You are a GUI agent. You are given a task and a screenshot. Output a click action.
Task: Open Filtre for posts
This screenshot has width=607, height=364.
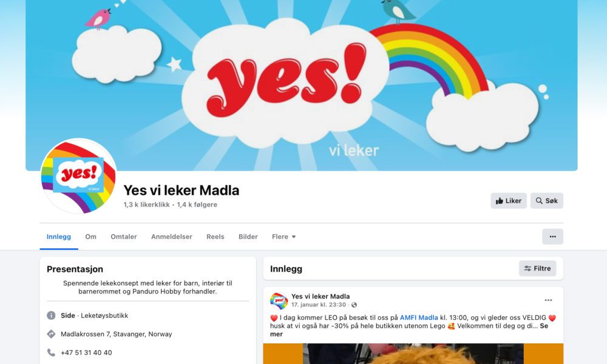pos(537,269)
